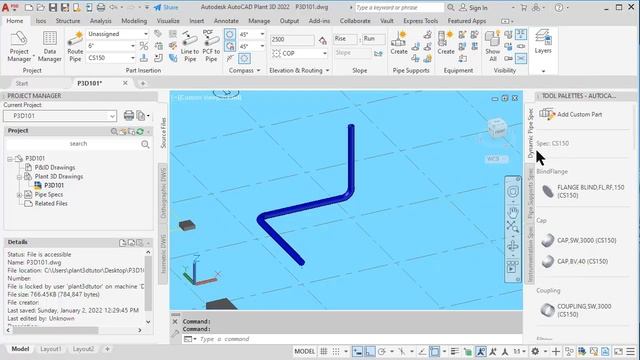Pick the CAP,SW,3000 part
Viewport: 640px width, 360px height.
(x=579, y=240)
